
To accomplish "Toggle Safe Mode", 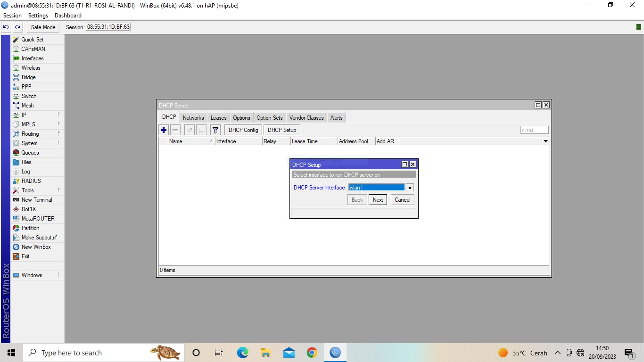I will coord(43,27).
